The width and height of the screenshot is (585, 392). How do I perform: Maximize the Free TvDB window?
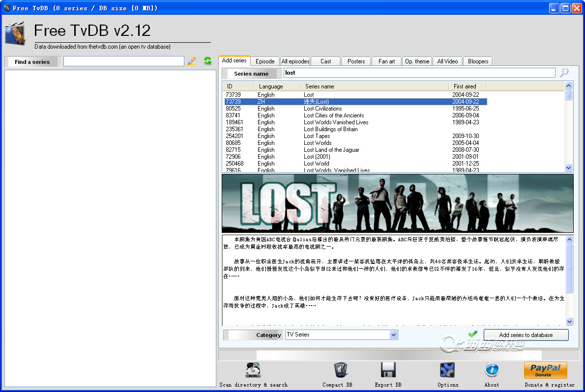pyautogui.click(x=566, y=8)
